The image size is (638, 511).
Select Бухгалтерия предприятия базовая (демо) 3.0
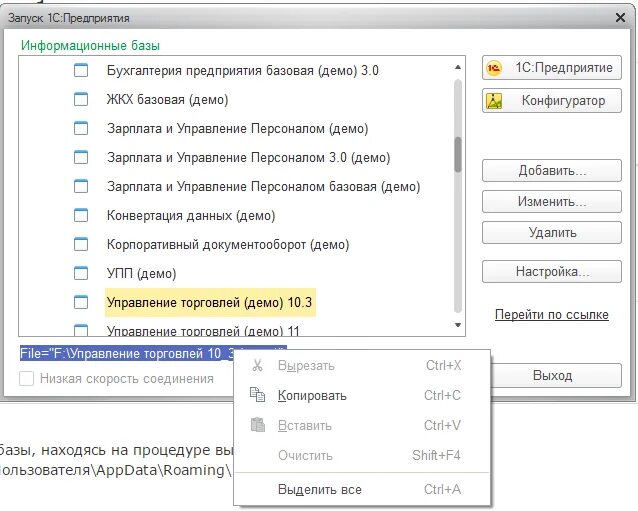pyautogui.click(x=243, y=70)
